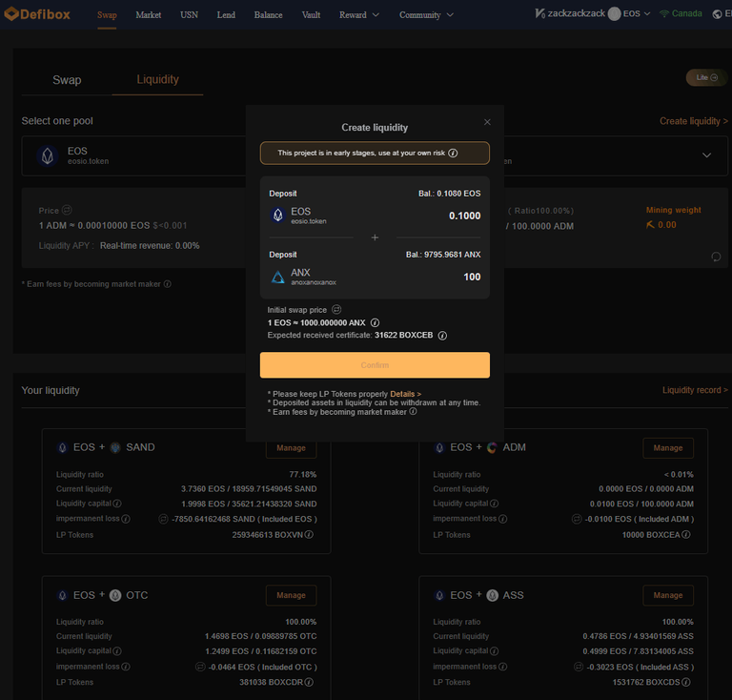Open Market in top navigation

149,15
